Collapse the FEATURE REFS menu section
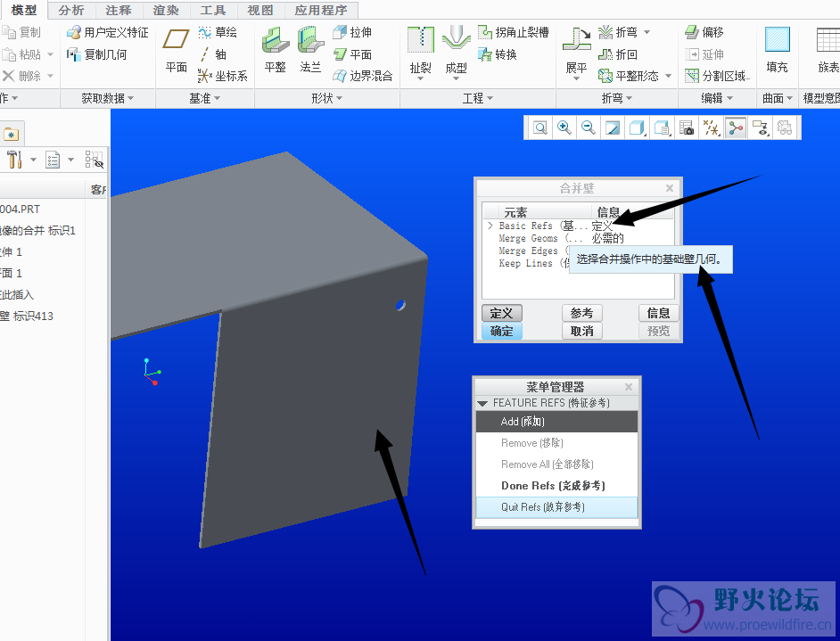Screen dimensions: 840x641 pyautogui.click(x=482, y=403)
